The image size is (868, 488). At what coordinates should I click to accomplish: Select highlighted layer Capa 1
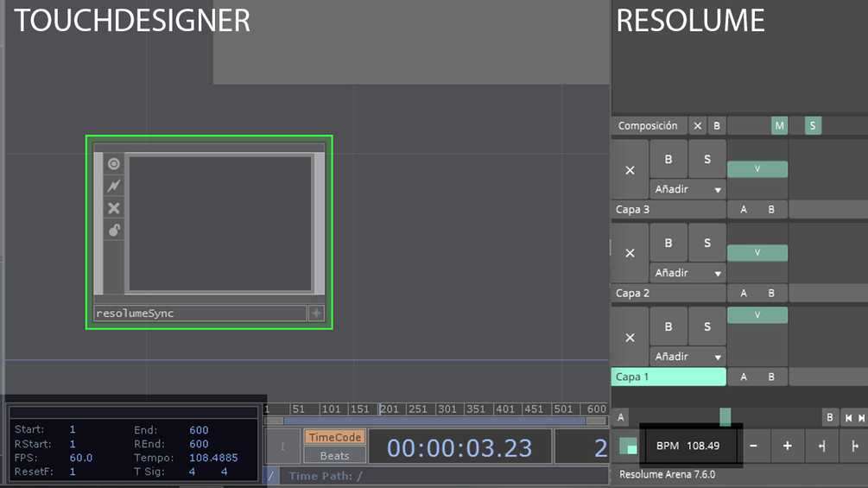tap(668, 377)
